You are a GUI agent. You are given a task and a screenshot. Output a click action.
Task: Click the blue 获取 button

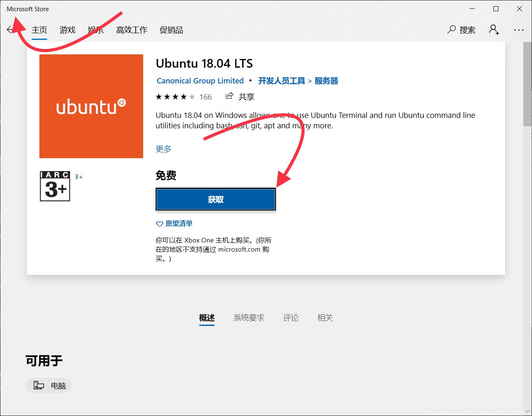click(x=216, y=199)
